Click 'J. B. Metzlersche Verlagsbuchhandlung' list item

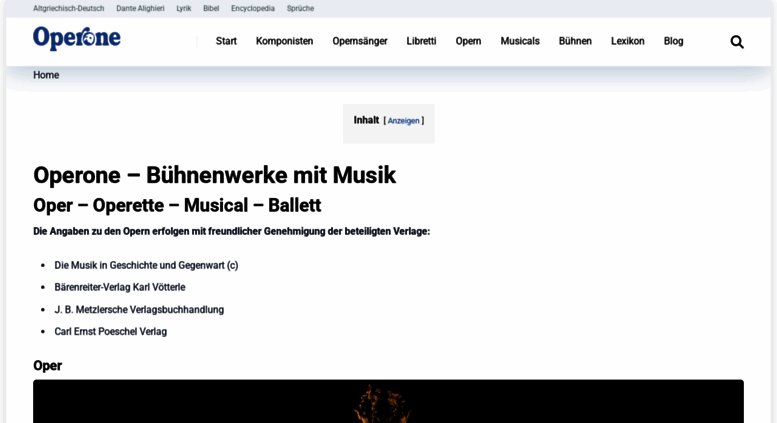point(139,310)
